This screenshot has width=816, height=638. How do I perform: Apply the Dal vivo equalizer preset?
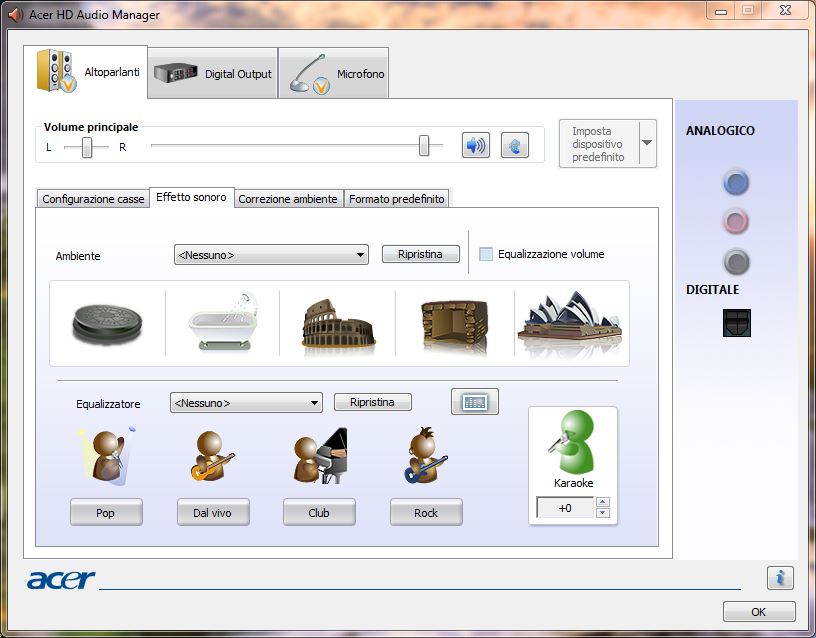pyautogui.click(x=213, y=513)
